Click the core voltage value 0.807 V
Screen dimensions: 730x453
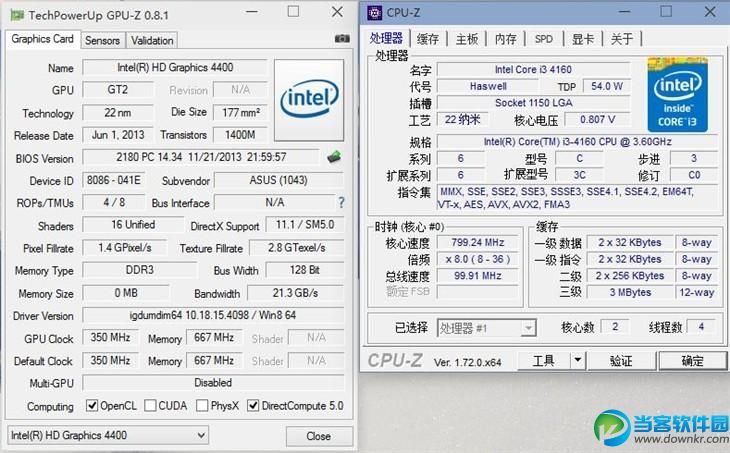click(597, 120)
